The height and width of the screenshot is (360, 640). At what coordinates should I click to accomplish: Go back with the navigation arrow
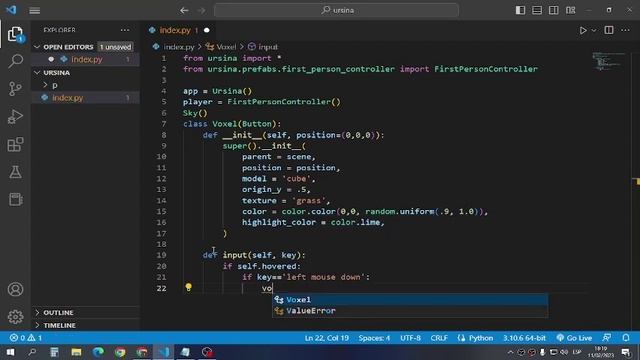pos(184,10)
